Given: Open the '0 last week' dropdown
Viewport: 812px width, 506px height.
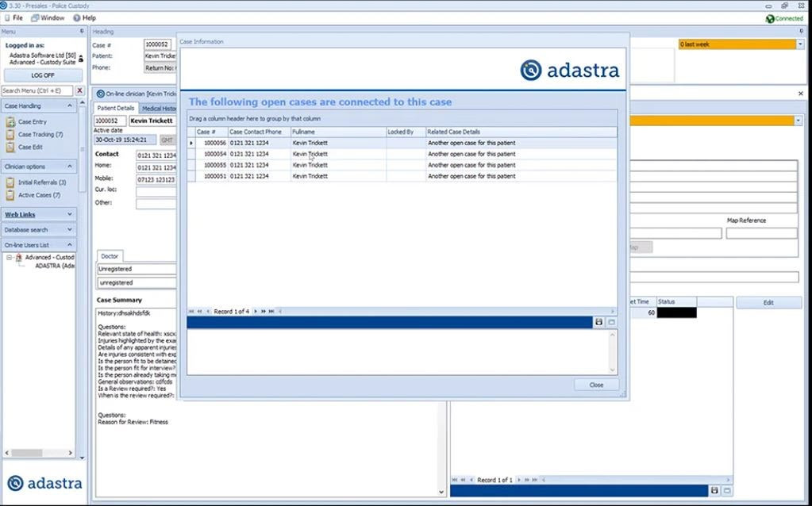Looking at the screenshot, I should 799,44.
